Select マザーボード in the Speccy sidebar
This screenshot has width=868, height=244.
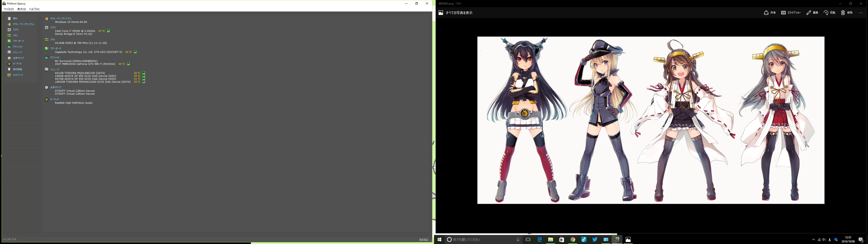(x=19, y=41)
